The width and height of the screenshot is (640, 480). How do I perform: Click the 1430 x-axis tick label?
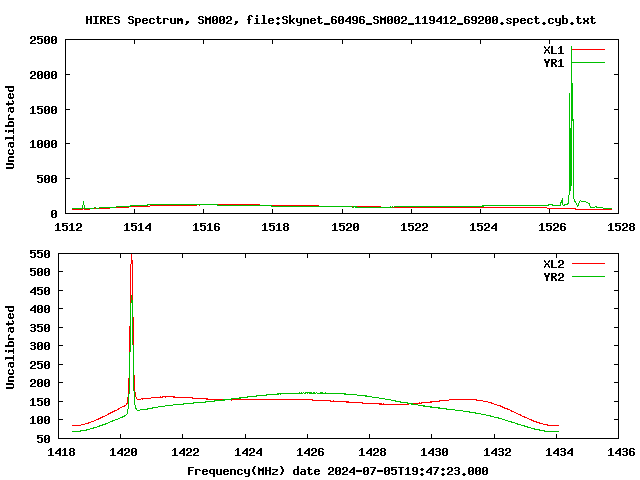coord(435,452)
